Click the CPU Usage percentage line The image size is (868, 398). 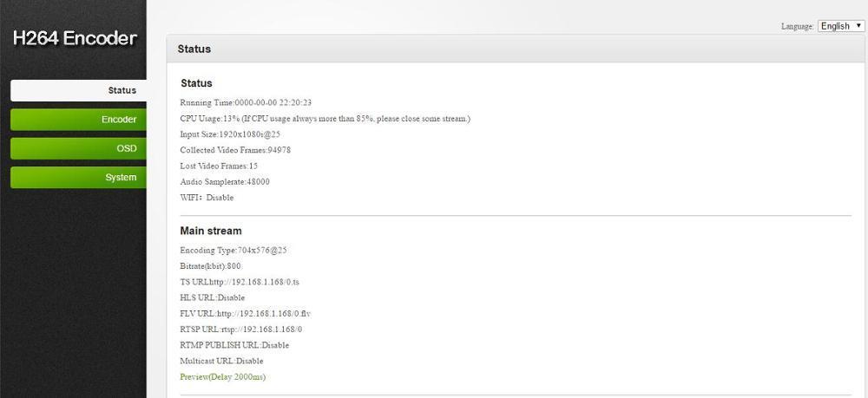[x=325, y=118]
